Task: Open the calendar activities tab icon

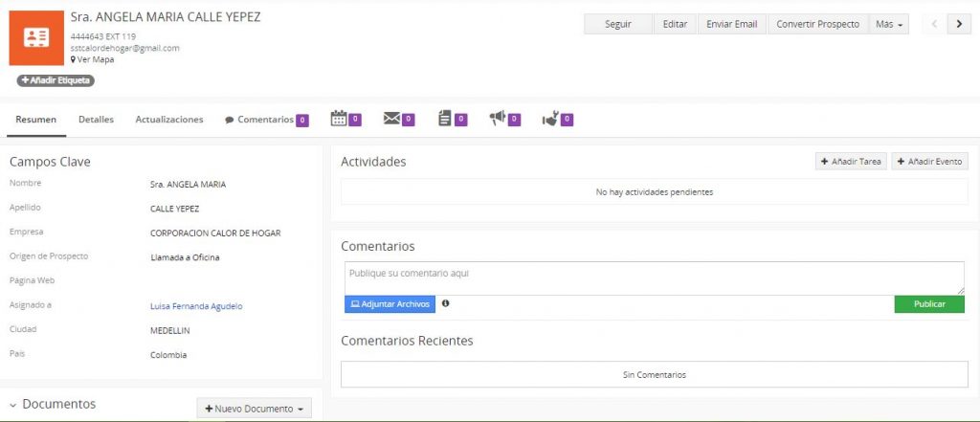Action: tap(339, 119)
